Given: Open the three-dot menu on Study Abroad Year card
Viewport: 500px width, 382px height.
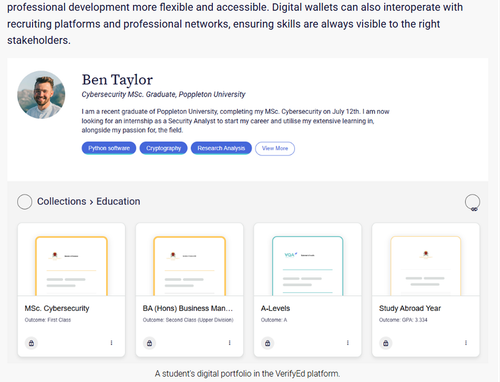Looking at the screenshot, I should pos(466,343).
